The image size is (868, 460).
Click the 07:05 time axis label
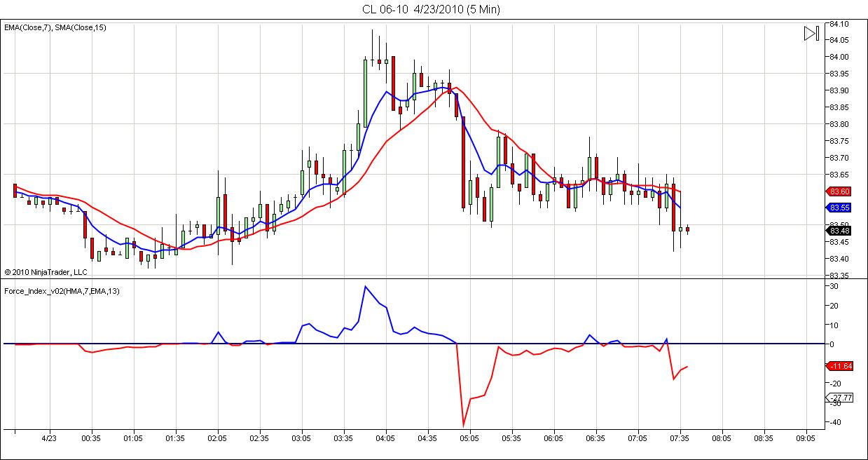[638, 438]
